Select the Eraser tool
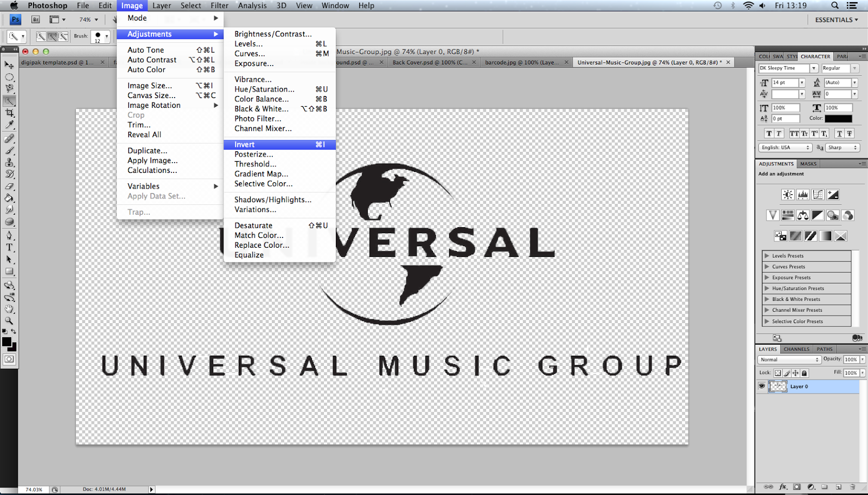 (9, 186)
